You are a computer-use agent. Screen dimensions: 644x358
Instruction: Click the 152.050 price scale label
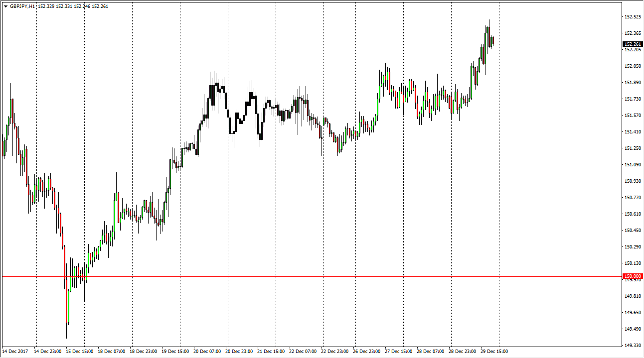click(x=632, y=66)
